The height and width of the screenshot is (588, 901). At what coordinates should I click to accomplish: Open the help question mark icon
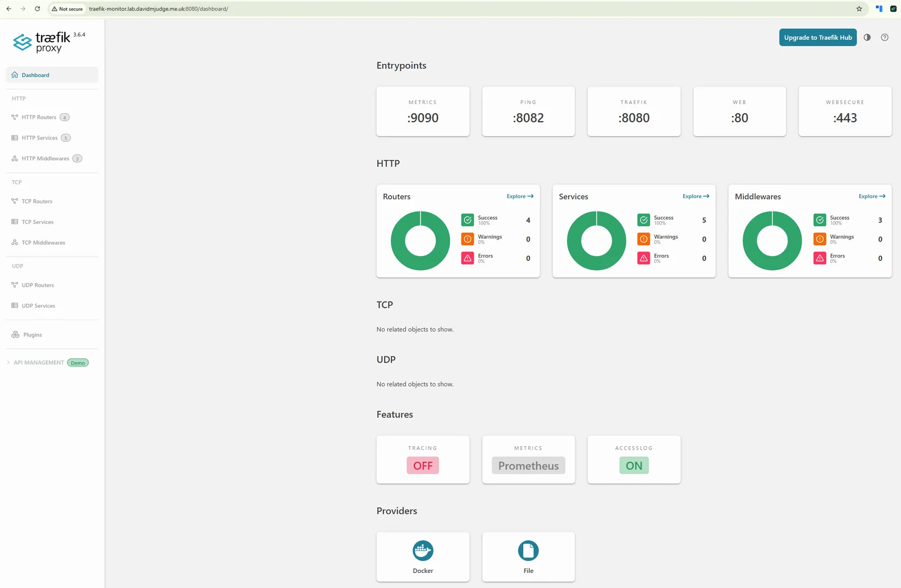pos(885,38)
